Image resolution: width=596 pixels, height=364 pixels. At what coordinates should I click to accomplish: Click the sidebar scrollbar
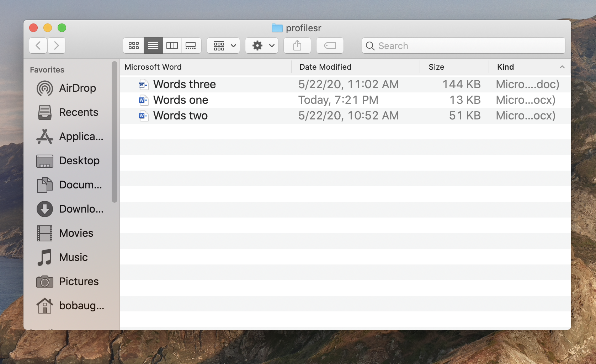click(114, 132)
